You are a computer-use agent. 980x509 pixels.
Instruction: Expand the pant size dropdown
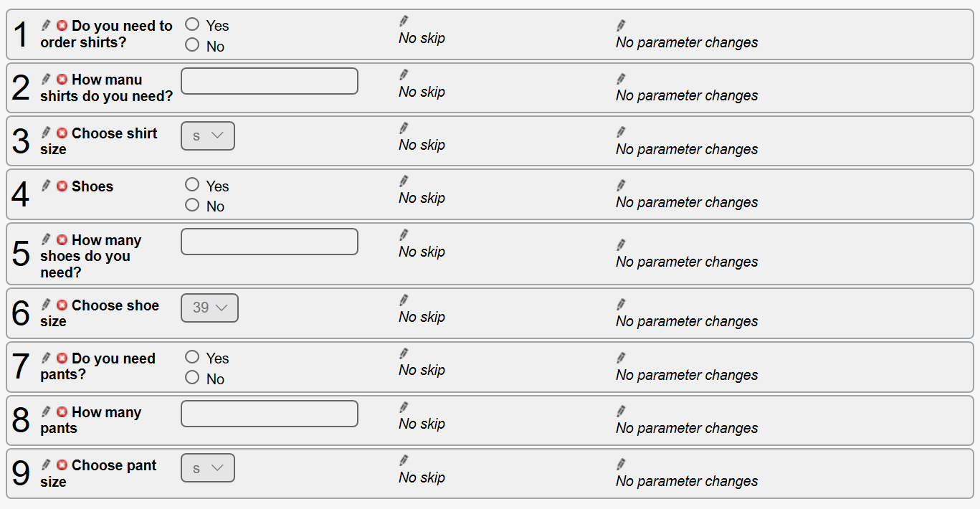(x=208, y=468)
